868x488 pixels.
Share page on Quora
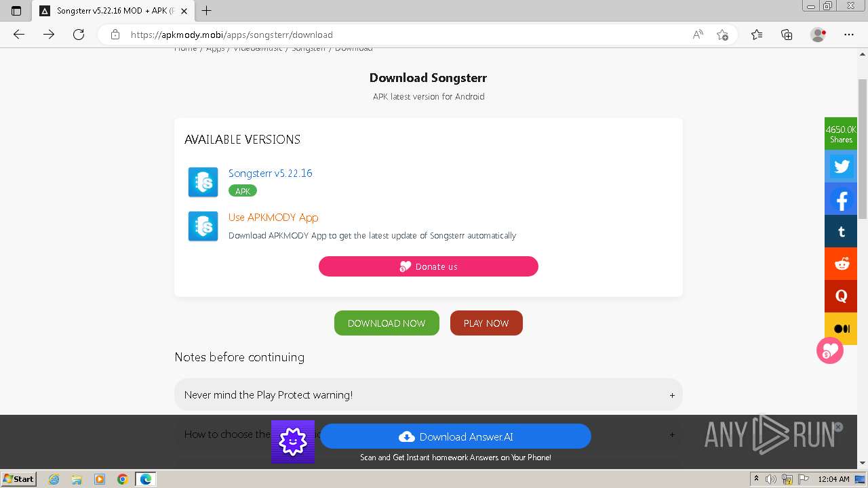842,297
